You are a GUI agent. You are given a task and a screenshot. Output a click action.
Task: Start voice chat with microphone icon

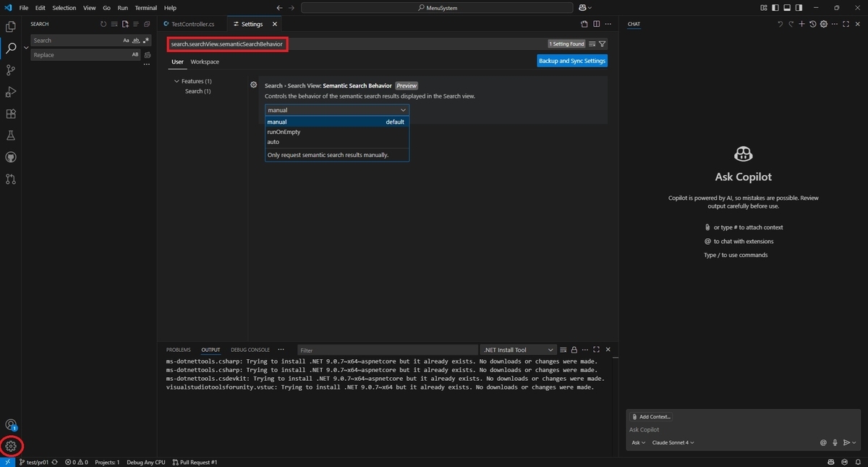point(835,442)
